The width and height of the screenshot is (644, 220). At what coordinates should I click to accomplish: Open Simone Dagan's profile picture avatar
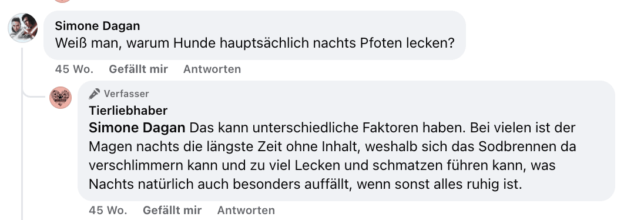pyautogui.click(x=22, y=28)
